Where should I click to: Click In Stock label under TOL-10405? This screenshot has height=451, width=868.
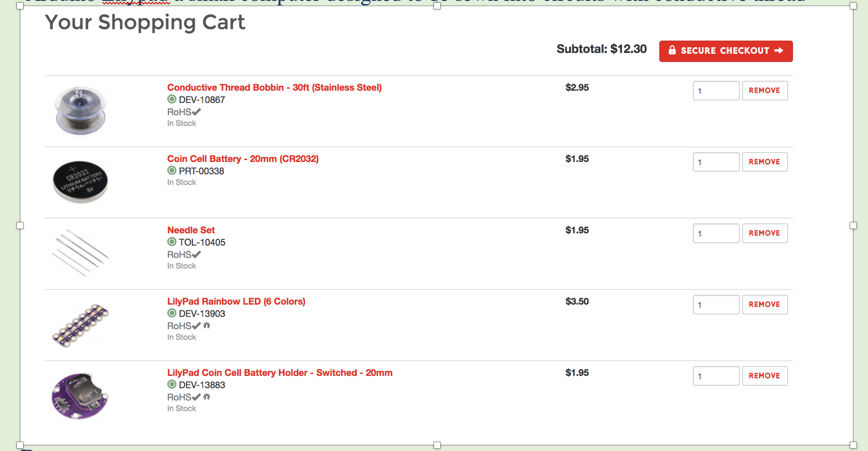click(x=181, y=266)
